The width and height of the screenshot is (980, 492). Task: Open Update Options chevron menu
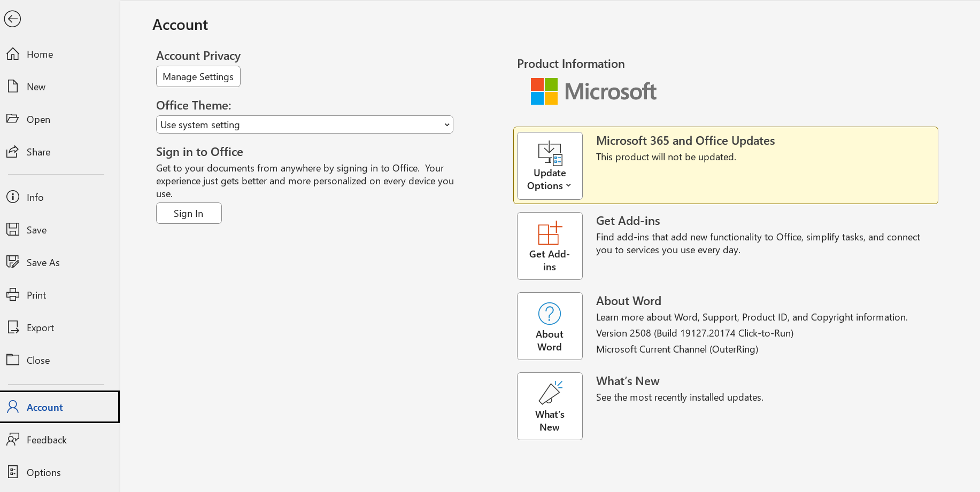568,185
